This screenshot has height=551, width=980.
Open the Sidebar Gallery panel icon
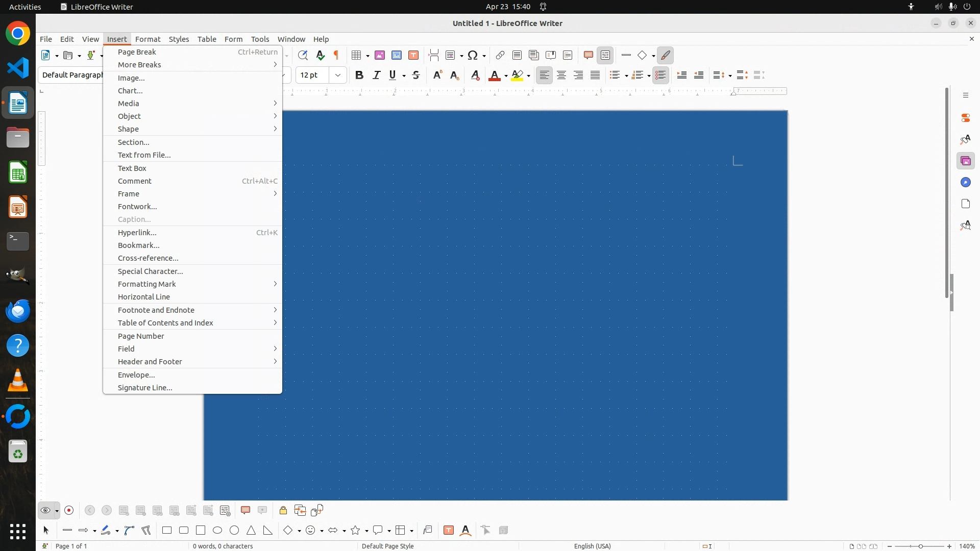(x=965, y=161)
